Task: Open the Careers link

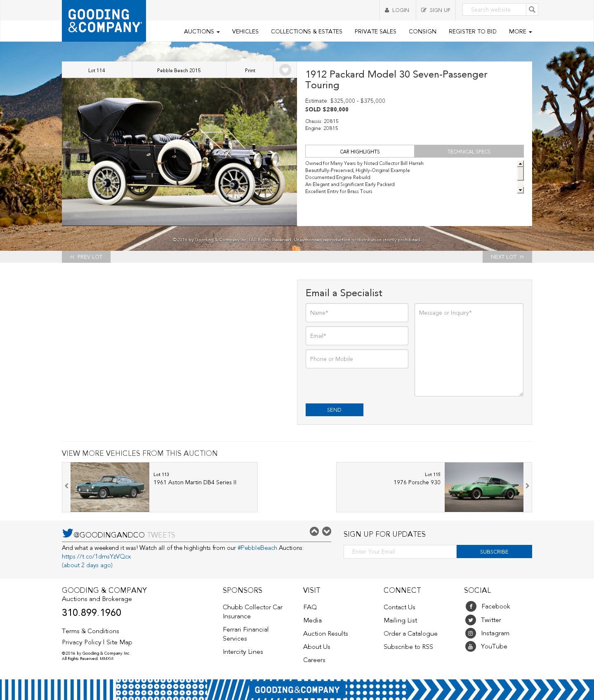Action: (314, 660)
